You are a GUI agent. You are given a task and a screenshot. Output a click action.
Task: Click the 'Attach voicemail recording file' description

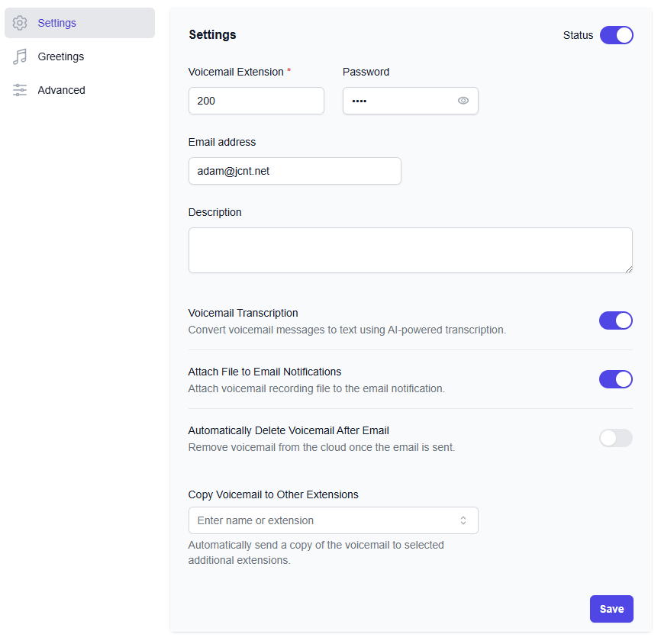coord(317,388)
